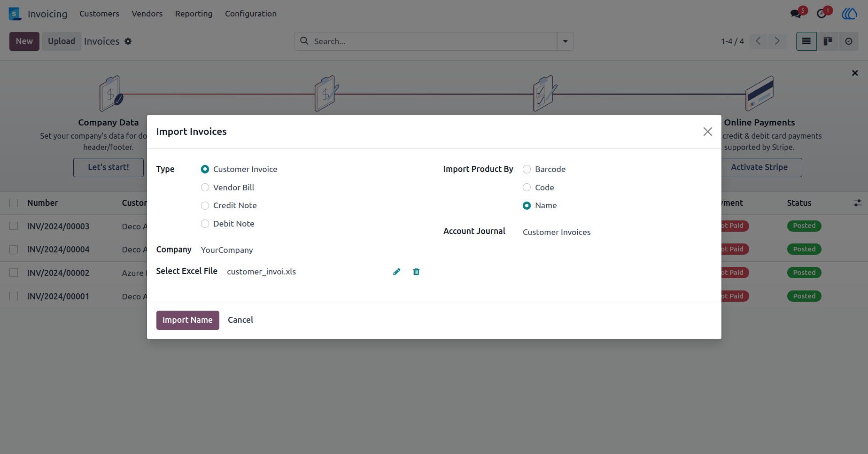Click the Upload button
This screenshot has height=454, width=868.
62,41
